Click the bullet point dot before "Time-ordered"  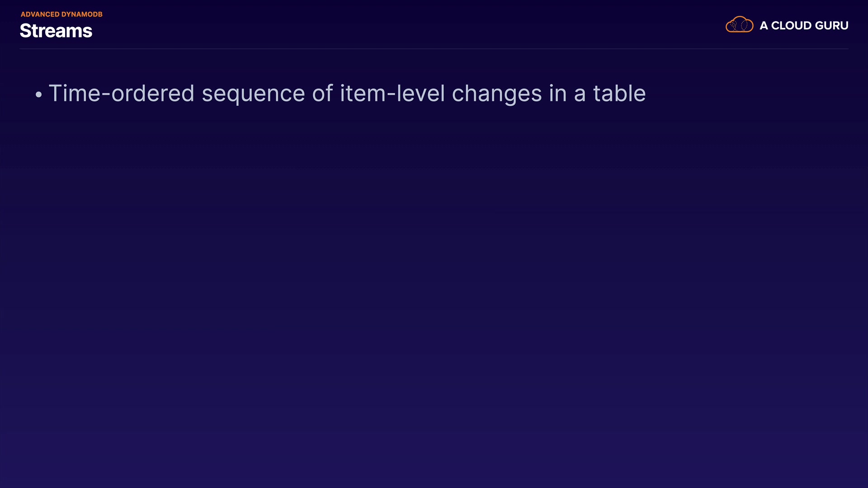tap(38, 94)
